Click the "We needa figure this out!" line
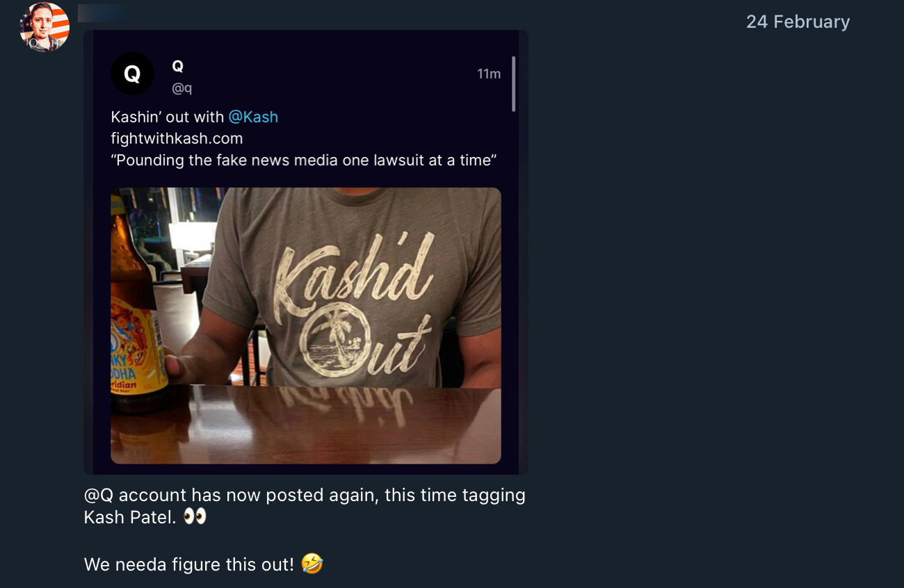Screen dimensions: 904x588 (189, 564)
